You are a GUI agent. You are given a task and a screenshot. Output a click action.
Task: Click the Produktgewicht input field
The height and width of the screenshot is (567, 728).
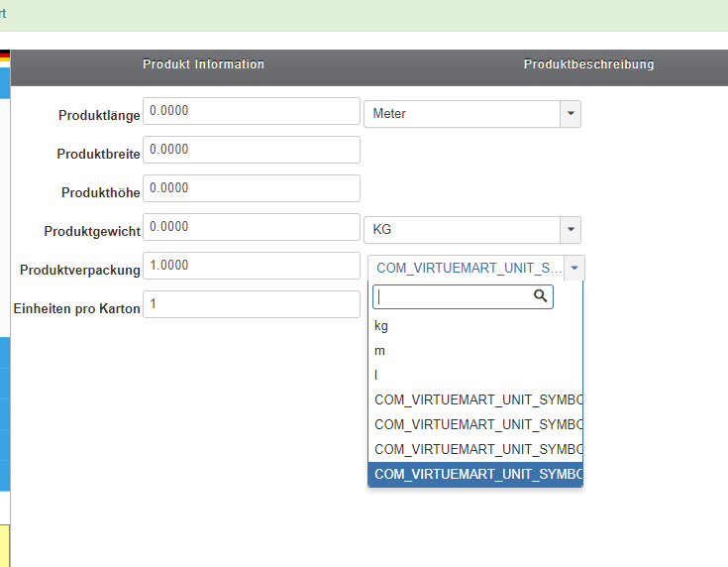[x=252, y=227]
